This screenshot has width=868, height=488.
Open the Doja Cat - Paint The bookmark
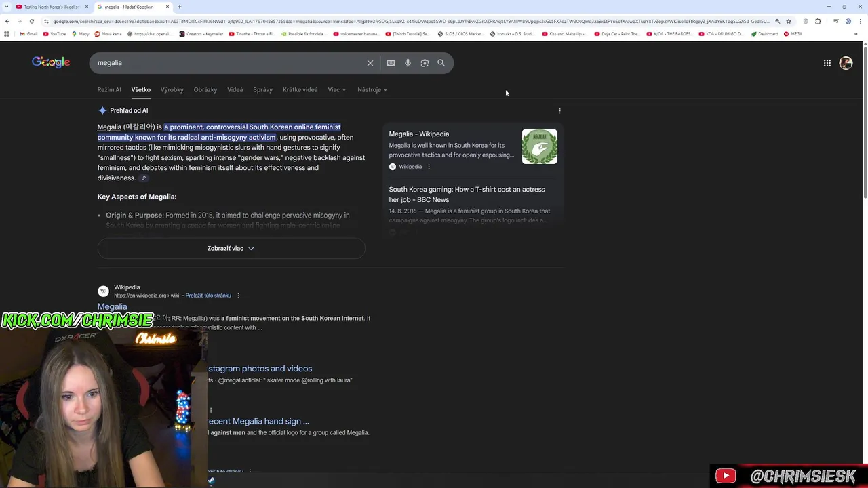(x=617, y=34)
